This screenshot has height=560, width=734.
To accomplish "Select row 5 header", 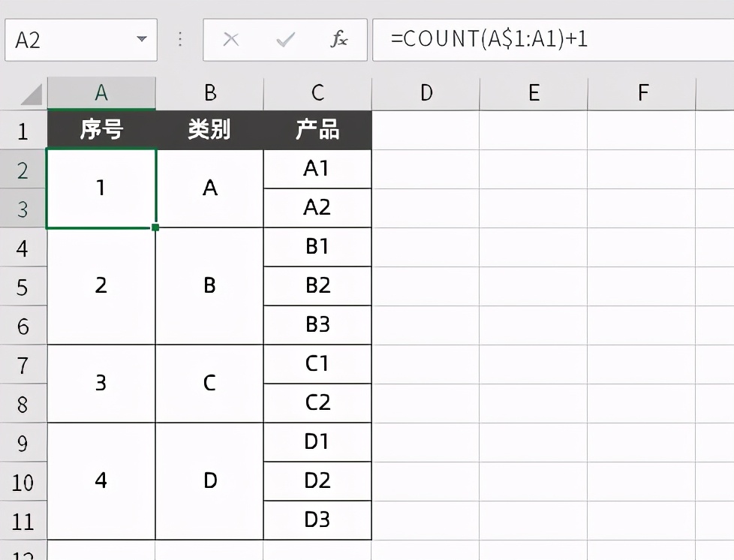I will pos(23,287).
